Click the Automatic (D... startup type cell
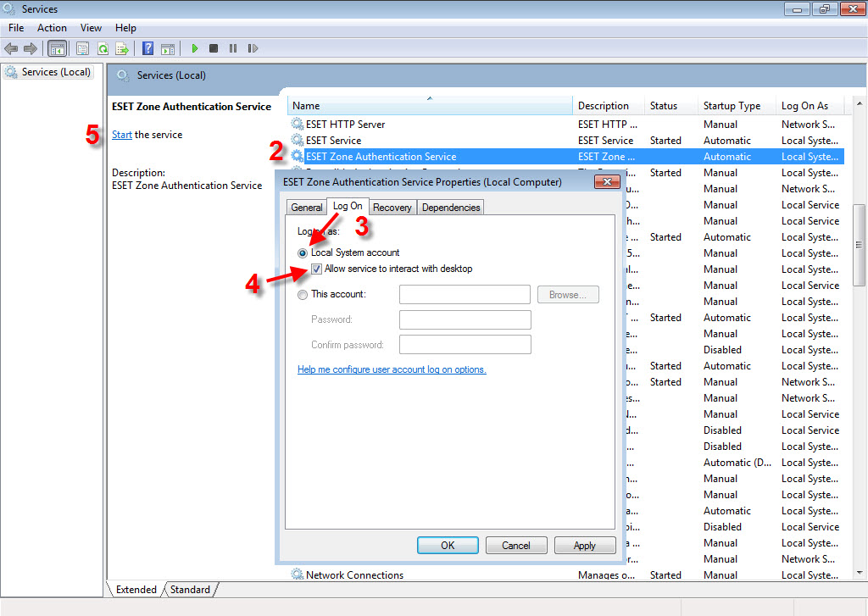Viewport: 868px width, 616px height. (x=737, y=462)
